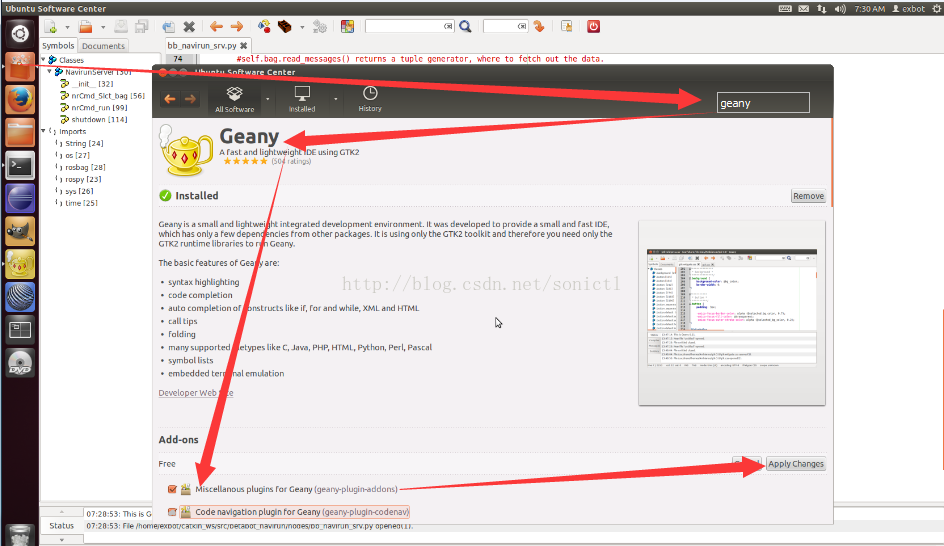Open the mail envelope indicator in panel

pos(804,8)
